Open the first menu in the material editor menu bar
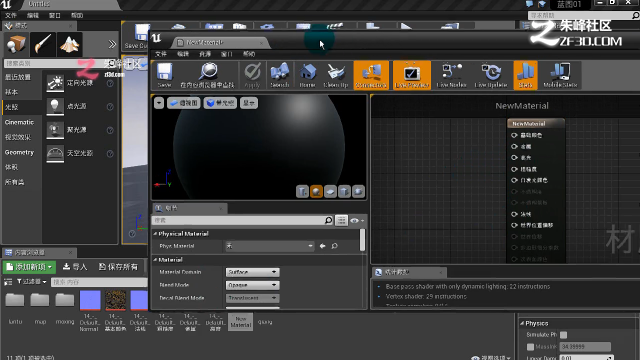 [161, 54]
